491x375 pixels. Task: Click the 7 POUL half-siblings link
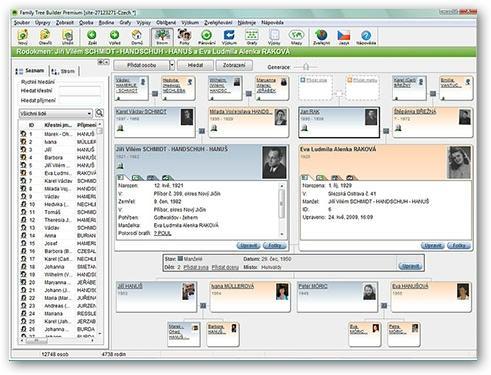coord(163,233)
